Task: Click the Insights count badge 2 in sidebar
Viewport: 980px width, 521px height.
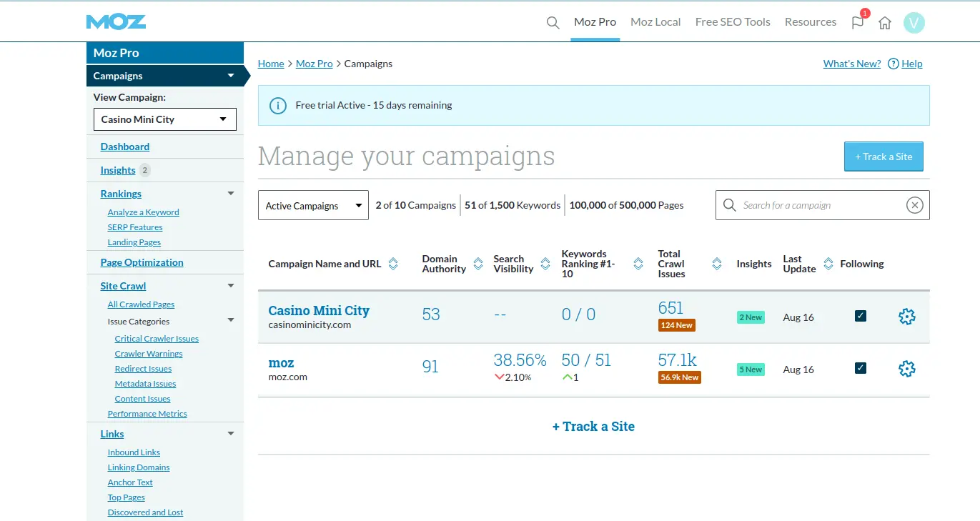Action: tap(145, 170)
